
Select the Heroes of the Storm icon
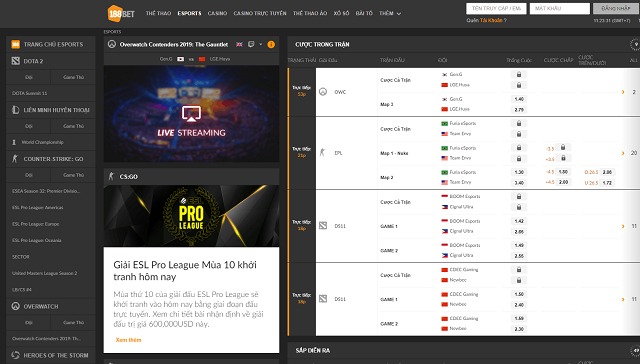16,355
